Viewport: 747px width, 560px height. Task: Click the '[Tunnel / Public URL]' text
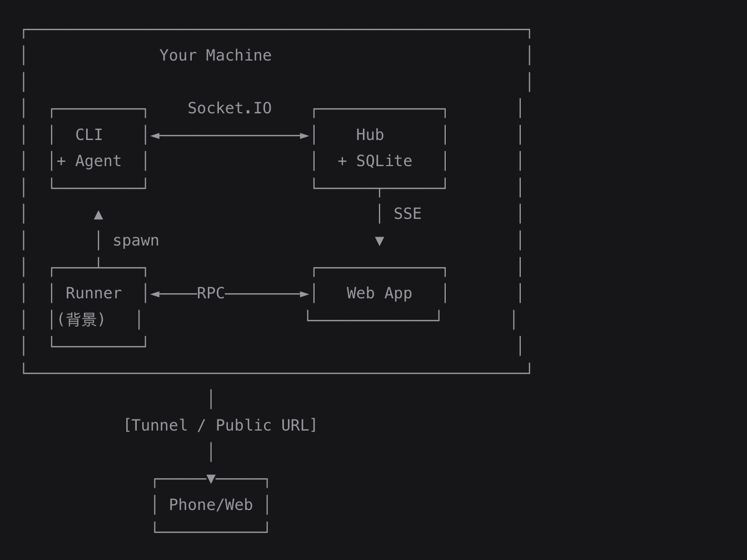coord(220,426)
